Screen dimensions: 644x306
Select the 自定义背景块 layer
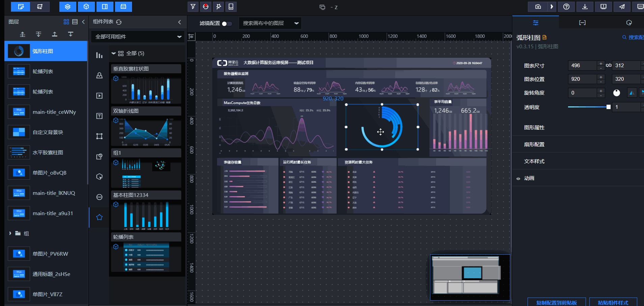point(46,132)
